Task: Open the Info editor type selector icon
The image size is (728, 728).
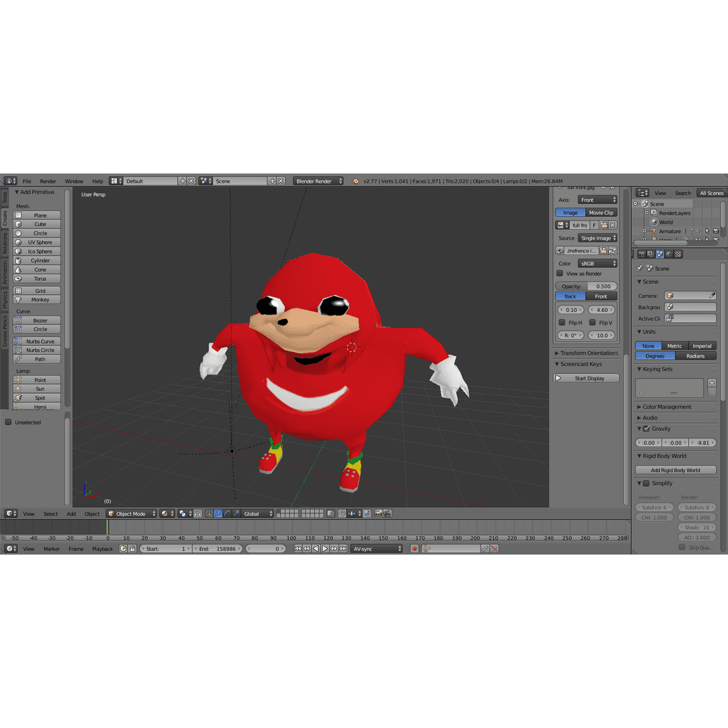Action: (11, 181)
